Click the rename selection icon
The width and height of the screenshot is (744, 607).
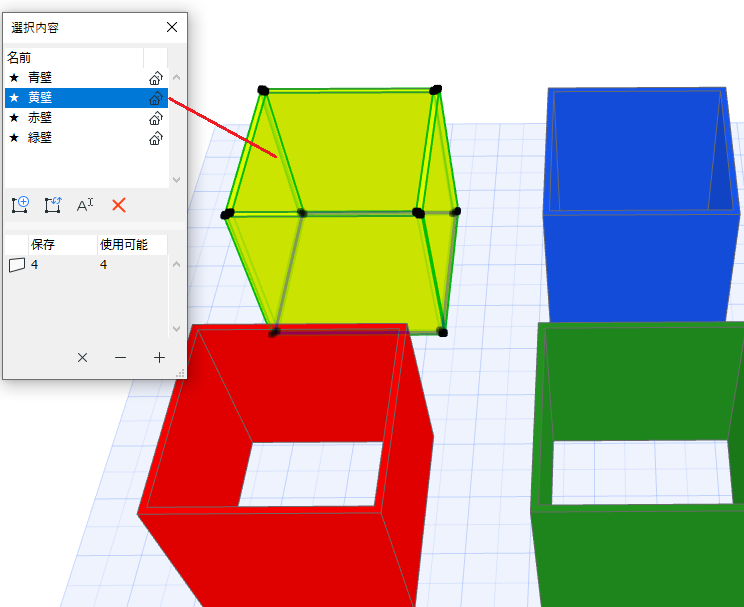85,205
